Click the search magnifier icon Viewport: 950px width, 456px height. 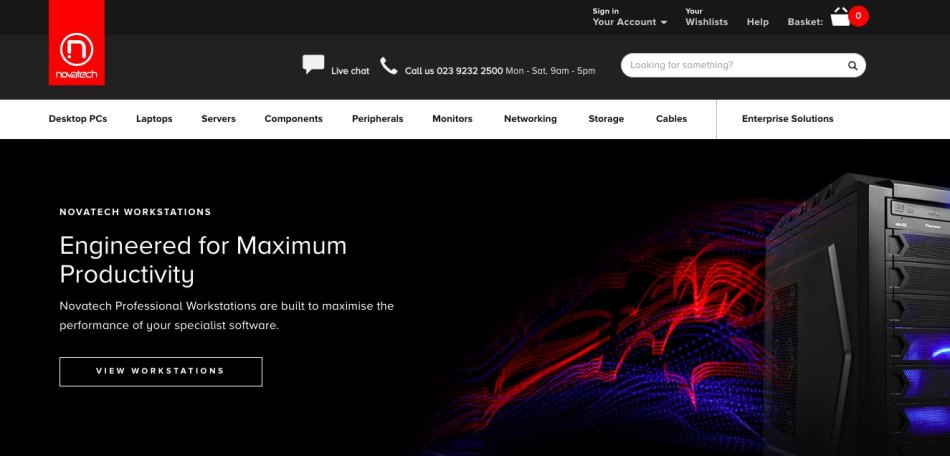(853, 66)
